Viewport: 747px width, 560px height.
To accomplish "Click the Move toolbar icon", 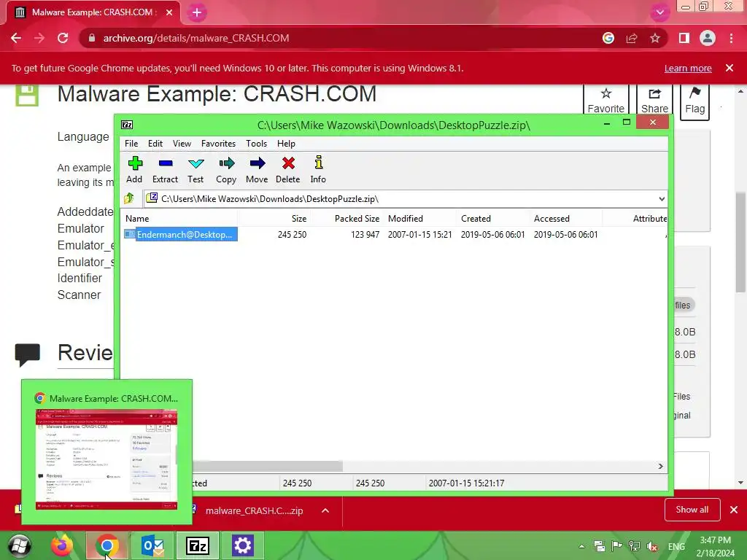I will [258, 169].
